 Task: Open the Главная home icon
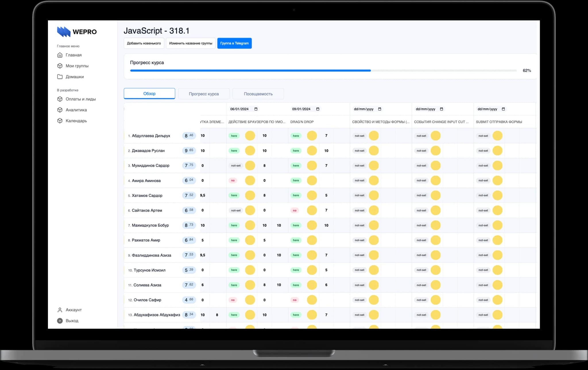coord(60,55)
